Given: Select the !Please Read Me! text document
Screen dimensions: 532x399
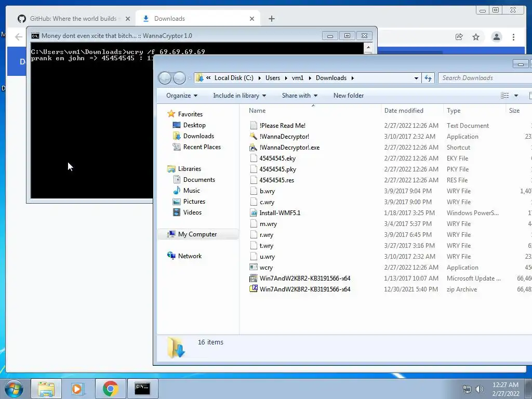Looking at the screenshot, I should (282, 126).
